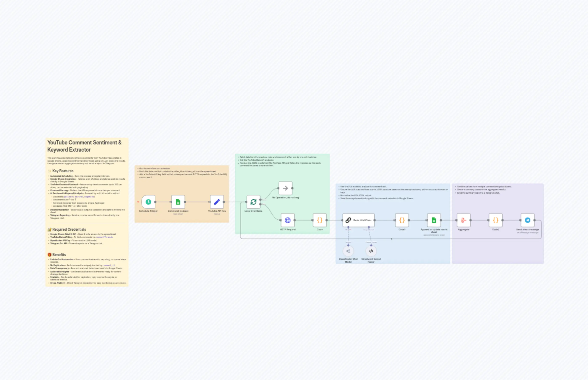
Task: Select the Structured Output Parser node
Action: [371, 251]
